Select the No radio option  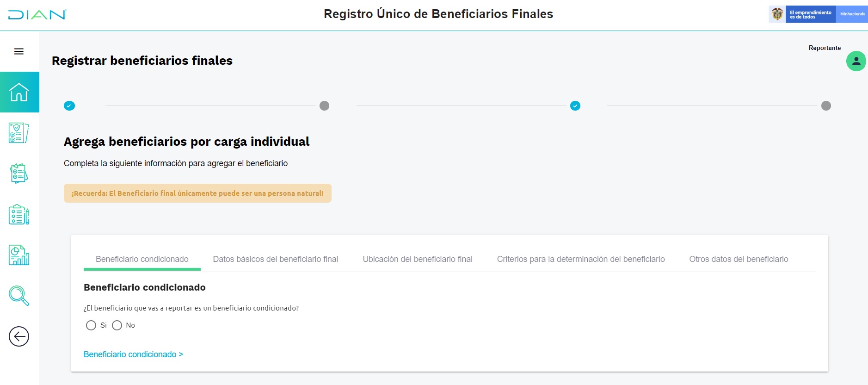117,325
